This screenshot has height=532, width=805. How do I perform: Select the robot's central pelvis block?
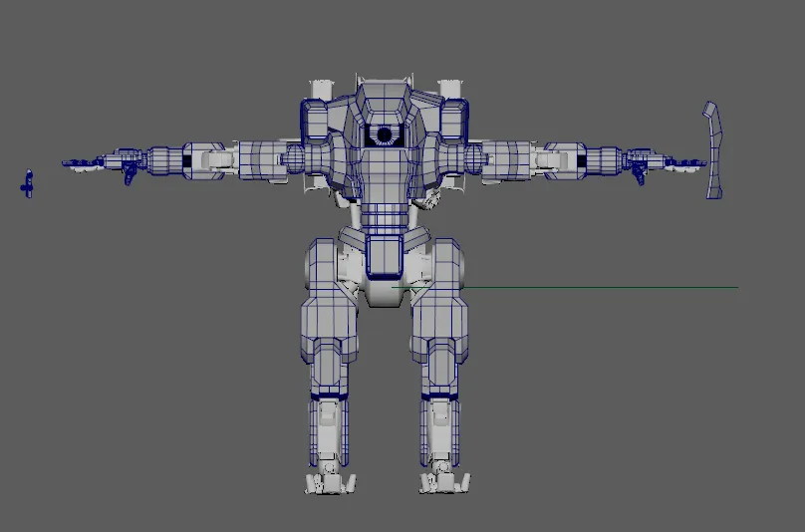(x=384, y=256)
